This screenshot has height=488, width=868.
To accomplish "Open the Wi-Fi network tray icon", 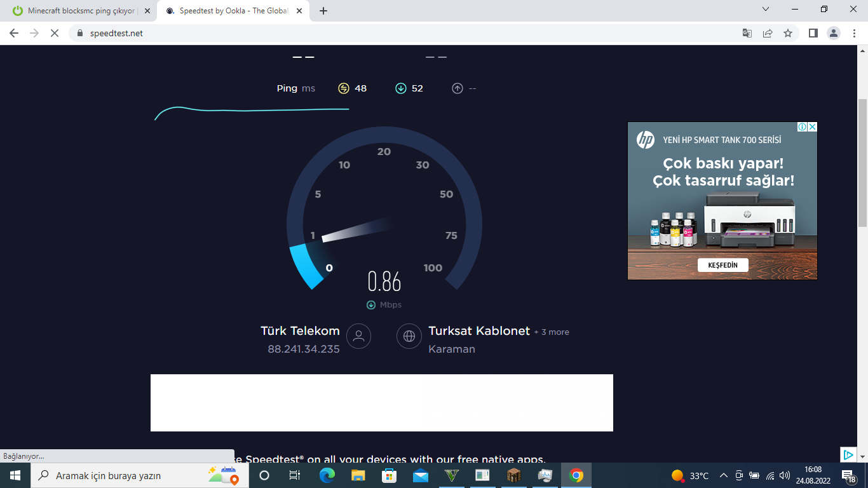I will (770, 475).
